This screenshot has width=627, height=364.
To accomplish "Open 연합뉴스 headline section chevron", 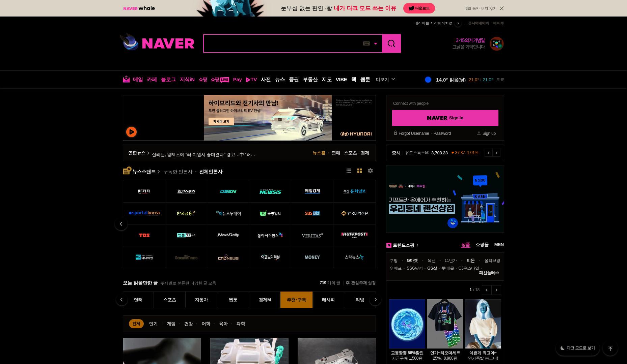I will click(x=148, y=153).
